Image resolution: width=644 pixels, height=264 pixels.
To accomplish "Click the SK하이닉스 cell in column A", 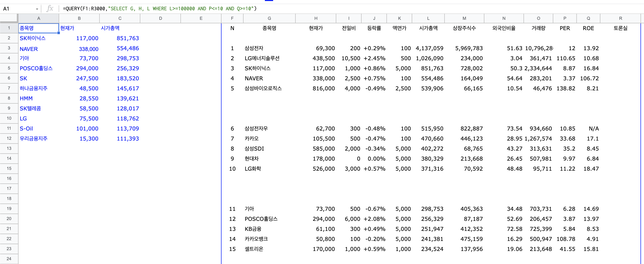I will (39, 38).
